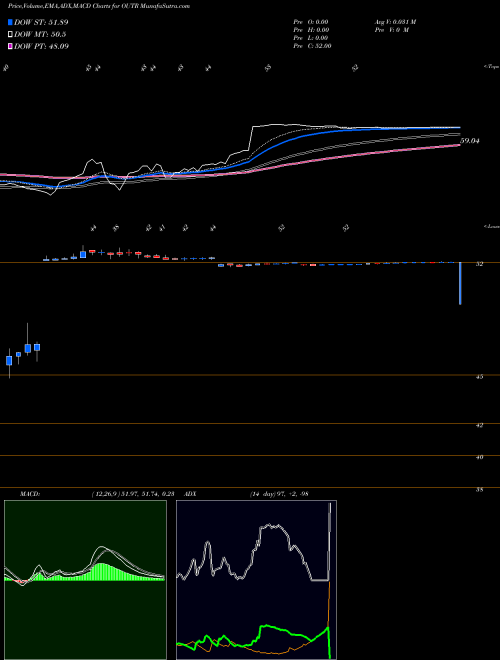The width and height of the screenshot is (500, 660).
Task: Click the MACD histogram chart panel
Action: [85, 580]
